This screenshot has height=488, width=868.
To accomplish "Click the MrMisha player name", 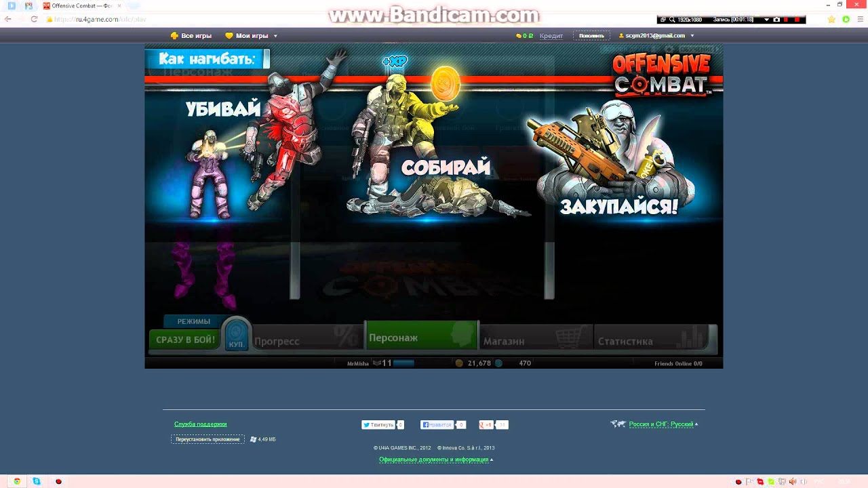I will pos(357,363).
